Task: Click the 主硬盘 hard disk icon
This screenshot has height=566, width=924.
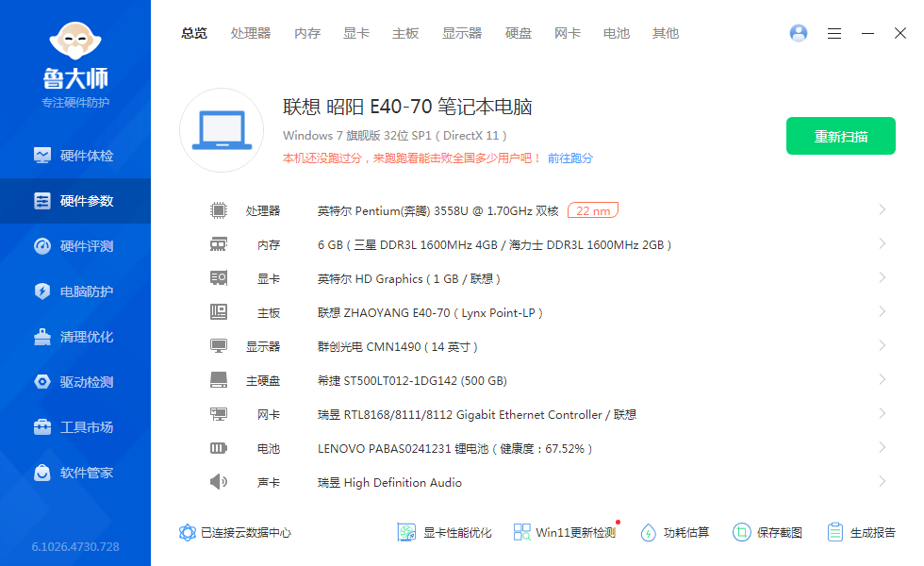Action: pos(219,379)
